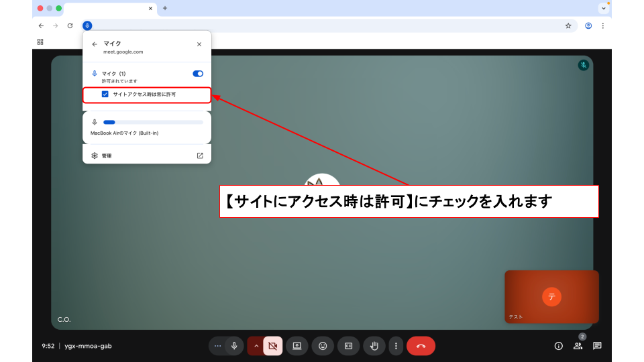The image size is (644, 362).
Task: Open the emoji reactions button
Action: (323, 346)
